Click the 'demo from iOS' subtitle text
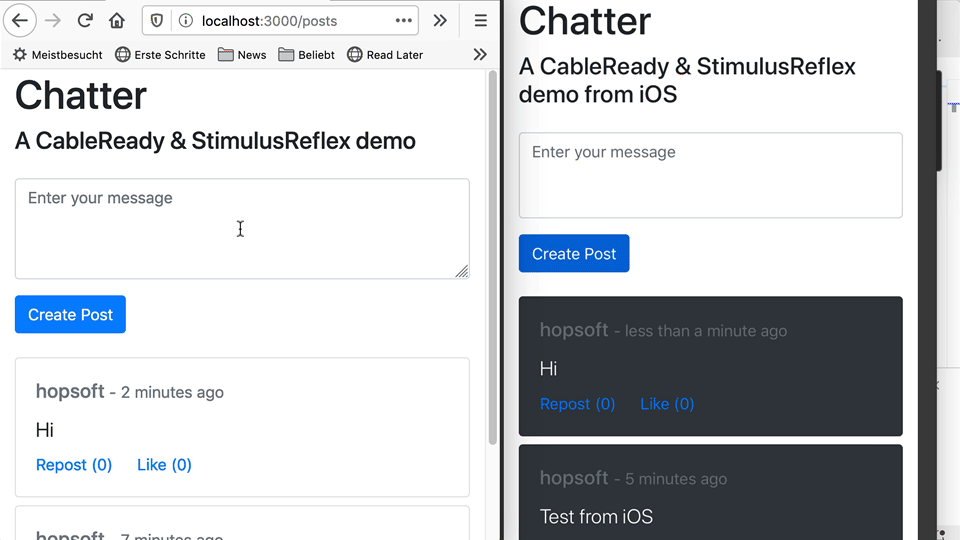Image resolution: width=960 pixels, height=540 pixels. pos(598,95)
